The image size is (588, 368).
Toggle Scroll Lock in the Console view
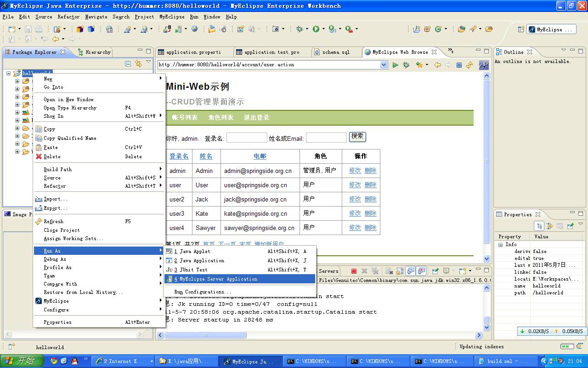pos(400,271)
